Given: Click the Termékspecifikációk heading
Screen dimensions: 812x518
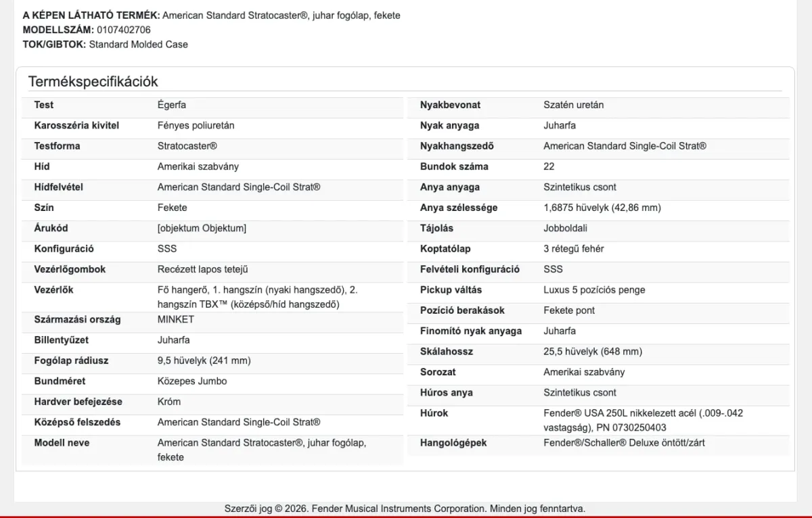Looking at the screenshot, I should [x=93, y=82].
